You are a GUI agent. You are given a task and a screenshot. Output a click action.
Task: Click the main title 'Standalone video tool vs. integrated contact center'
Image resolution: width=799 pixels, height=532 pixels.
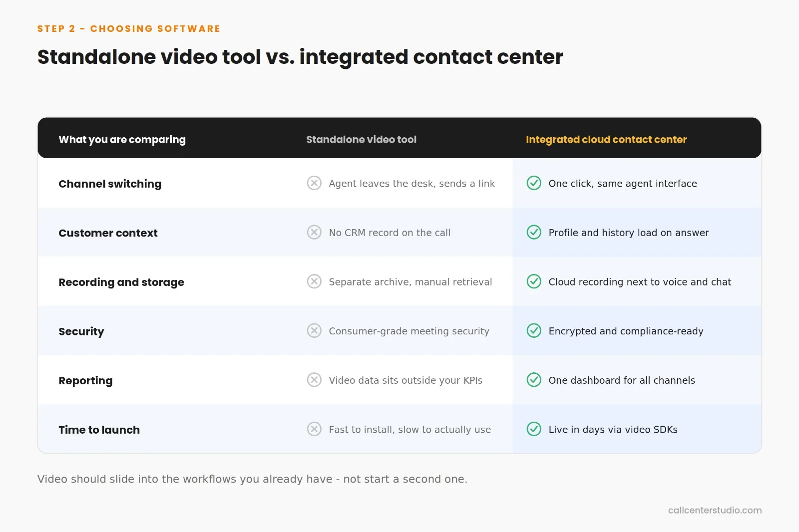point(300,57)
